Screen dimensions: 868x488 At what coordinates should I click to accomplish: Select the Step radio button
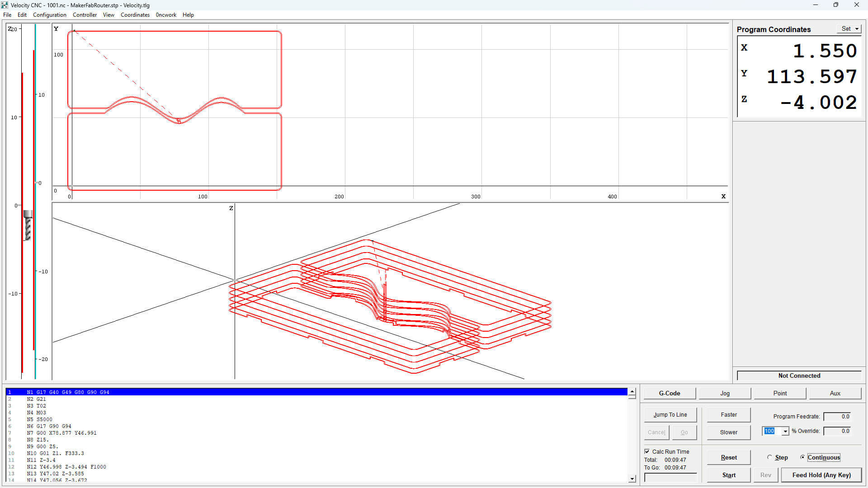(769, 457)
